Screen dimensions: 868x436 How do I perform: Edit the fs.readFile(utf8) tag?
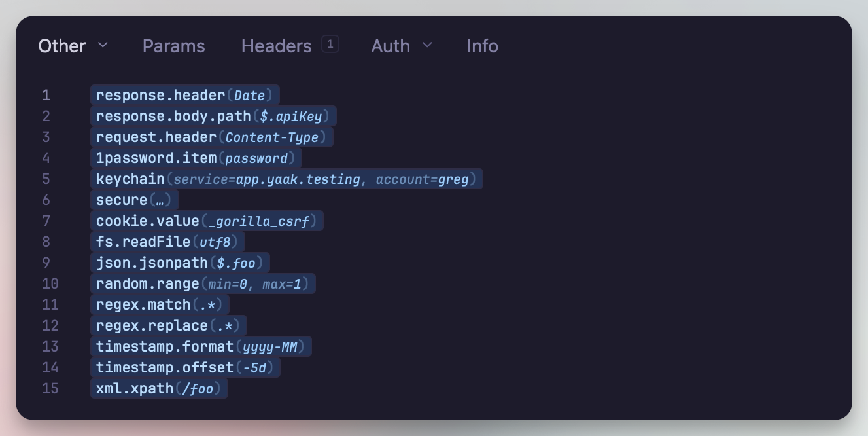[167, 242]
